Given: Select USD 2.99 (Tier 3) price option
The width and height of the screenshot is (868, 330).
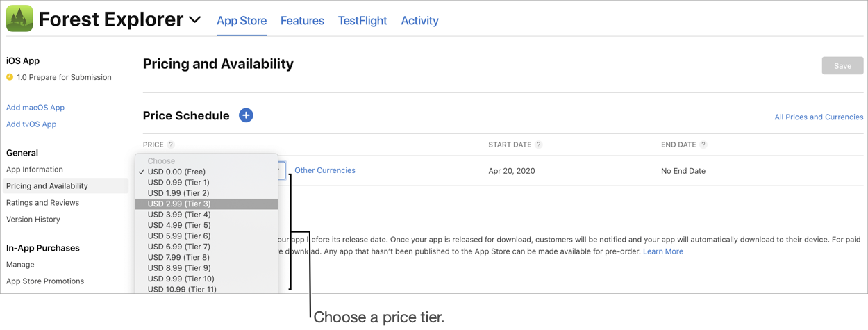Looking at the screenshot, I should [x=207, y=204].
